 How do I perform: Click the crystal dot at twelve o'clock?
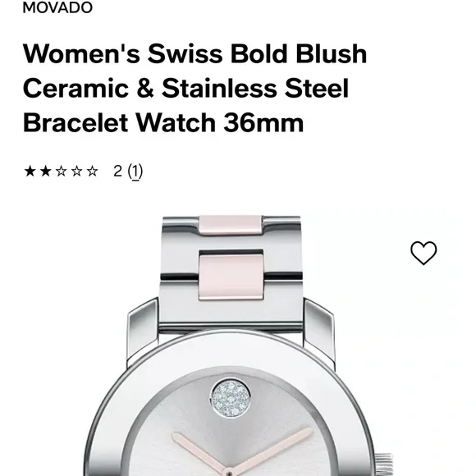pos(231,398)
